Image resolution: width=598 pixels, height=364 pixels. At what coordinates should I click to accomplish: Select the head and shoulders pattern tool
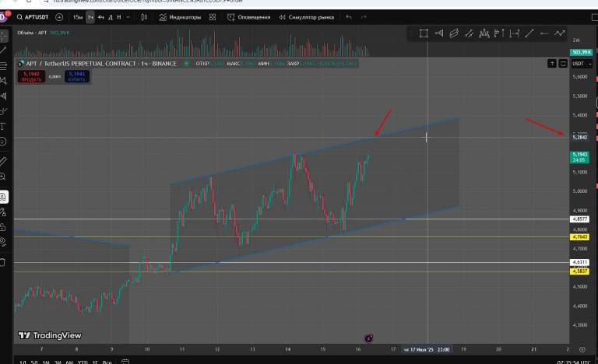(x=484, y=33)
